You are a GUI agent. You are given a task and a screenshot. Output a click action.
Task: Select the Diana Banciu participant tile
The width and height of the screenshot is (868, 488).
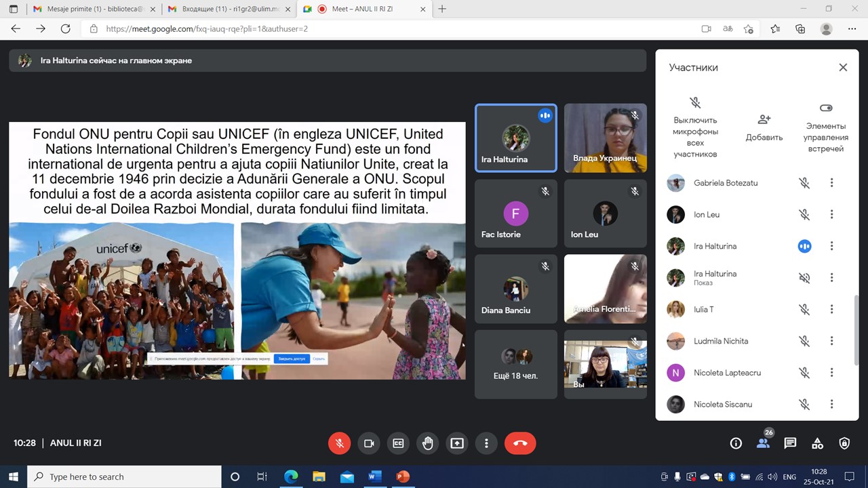[516, 289]
